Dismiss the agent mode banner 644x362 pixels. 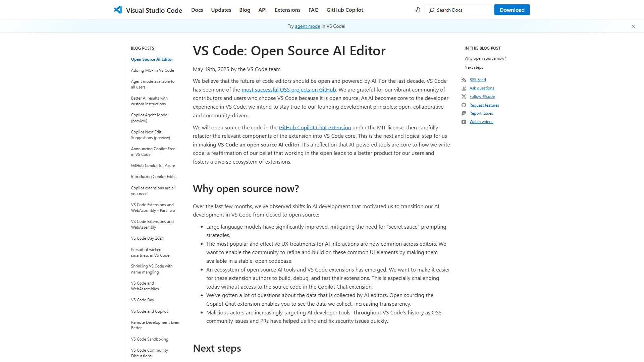click(633, 26)
